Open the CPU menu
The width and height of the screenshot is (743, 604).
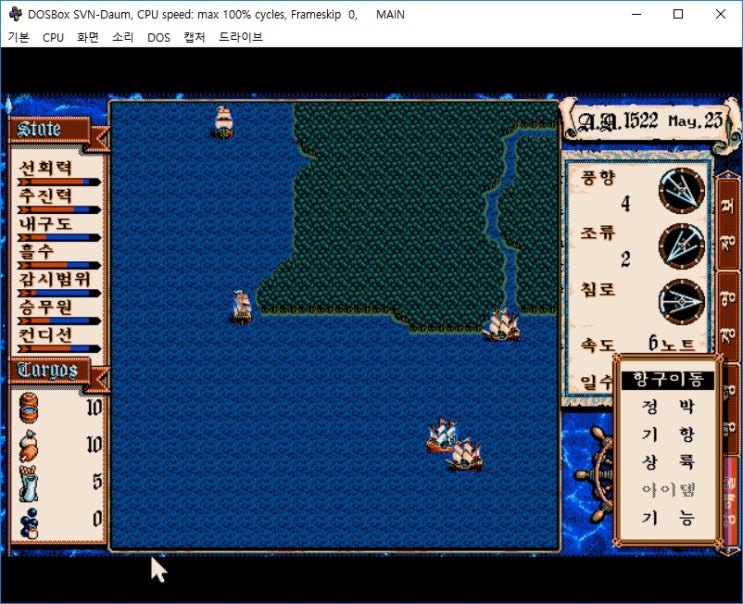tap(53, 37)
